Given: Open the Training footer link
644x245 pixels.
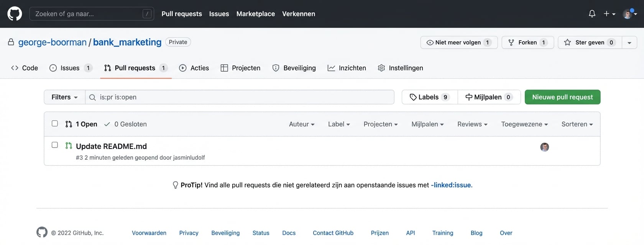Looking at the screenshot, I should pyautogui.click(x=443, y=233).
